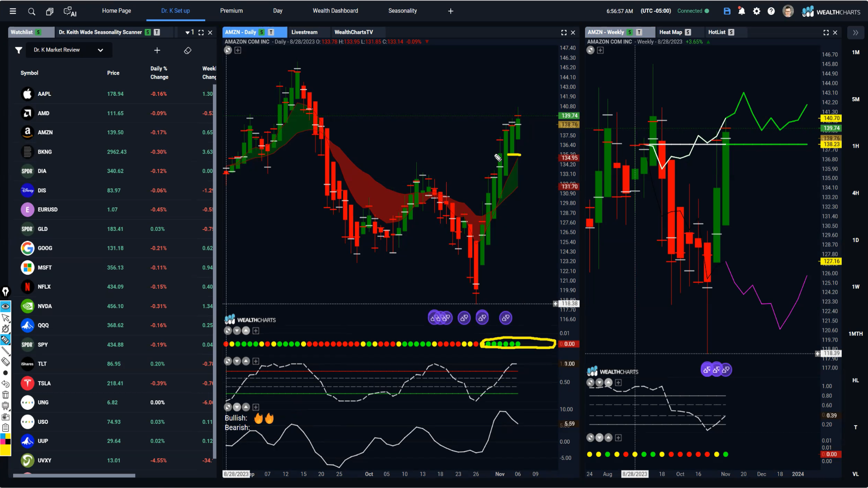Toggle drawing visibility eye icon
Screen dimensions: 868x488
pos(5,306)
